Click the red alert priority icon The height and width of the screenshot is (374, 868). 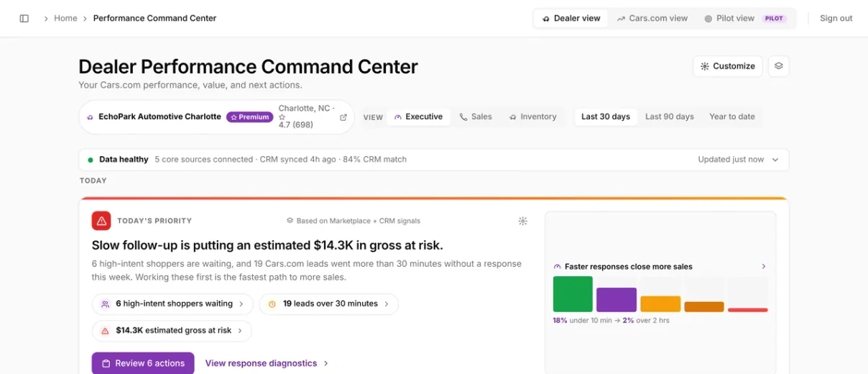(x=101, y=221)
